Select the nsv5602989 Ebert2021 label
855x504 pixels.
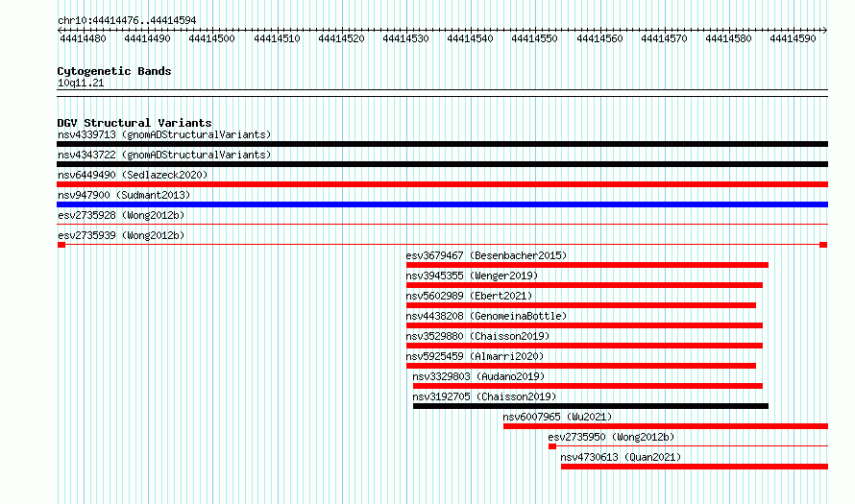(x=469, y=296)
